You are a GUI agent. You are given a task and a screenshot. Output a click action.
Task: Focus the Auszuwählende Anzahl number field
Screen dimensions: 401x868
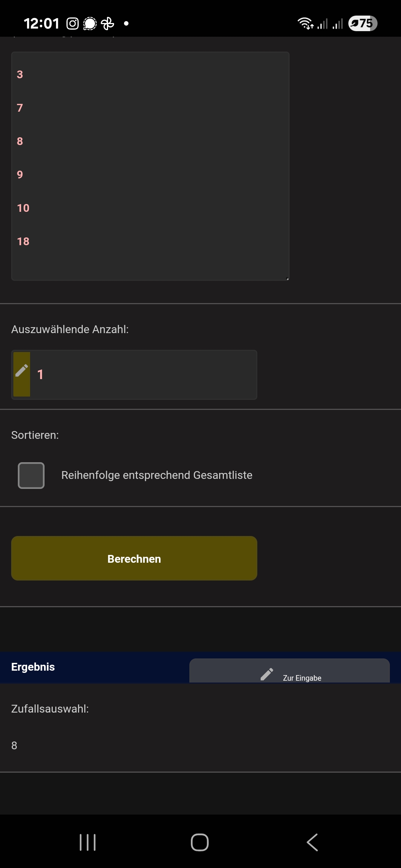(143, 375)
